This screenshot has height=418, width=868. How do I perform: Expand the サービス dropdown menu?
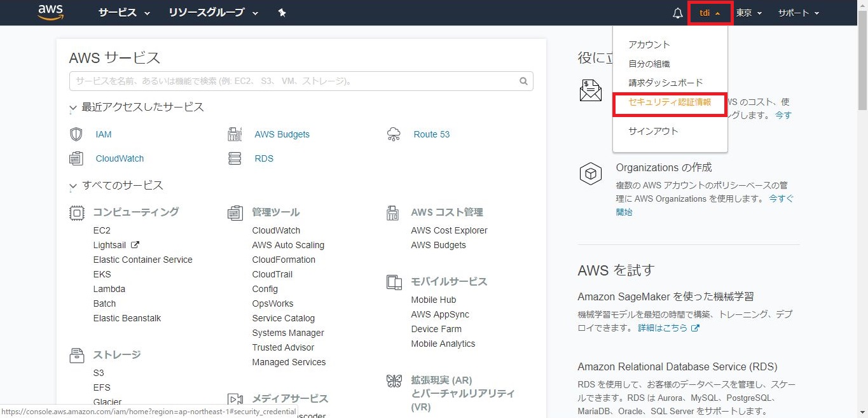coord(124,13)
